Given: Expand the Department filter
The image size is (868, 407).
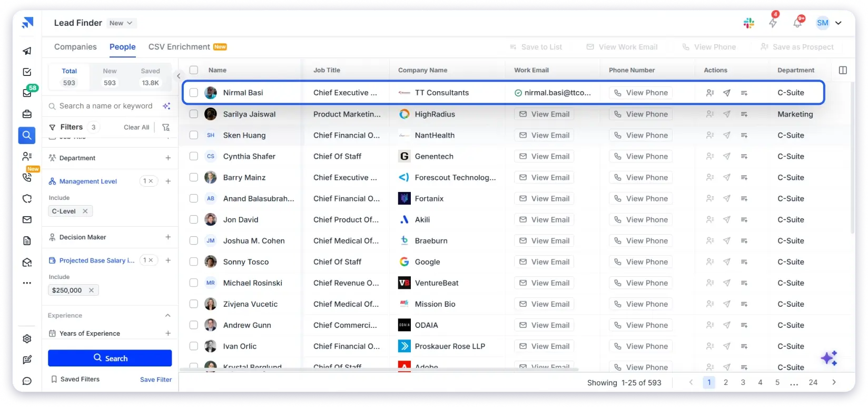Looking at the screenshot, I should [167, 158].
